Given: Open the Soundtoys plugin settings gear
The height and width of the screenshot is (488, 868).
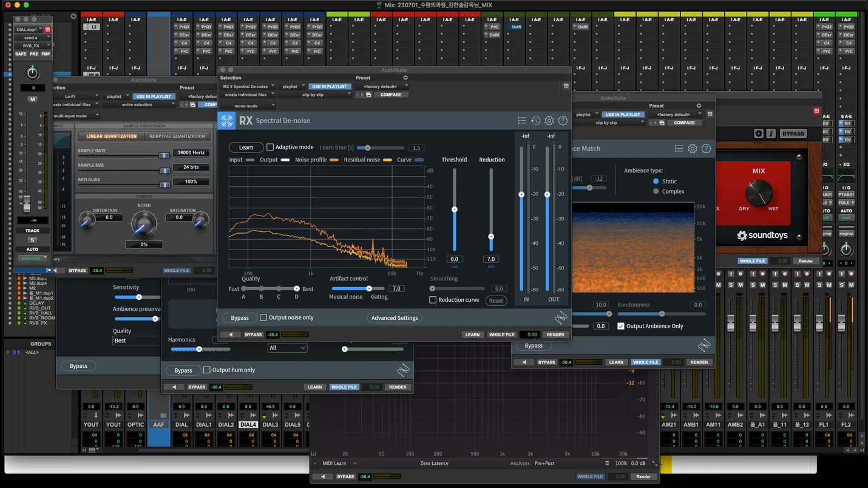Looking at the screenshot, I should tap(759, 134).
